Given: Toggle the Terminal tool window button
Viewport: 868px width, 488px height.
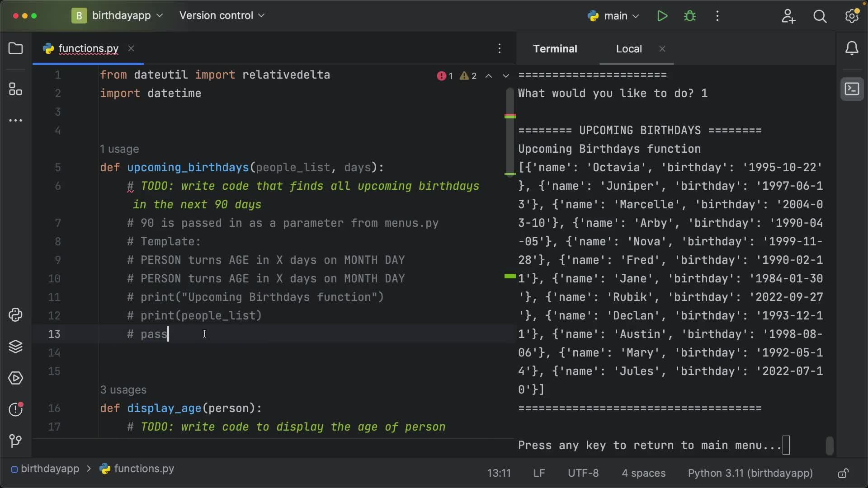Looking at the screenshot, I should click(852, 89).
